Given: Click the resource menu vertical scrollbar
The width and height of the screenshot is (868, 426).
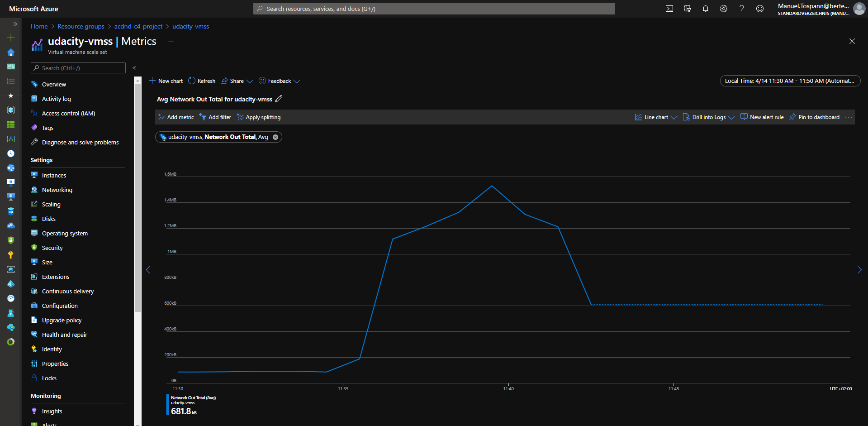Looking at the screenshot, I should click(x=138, y=198).
